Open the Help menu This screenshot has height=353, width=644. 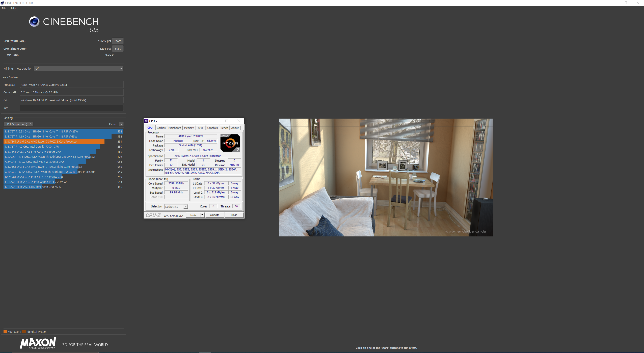tap(13, 8)
